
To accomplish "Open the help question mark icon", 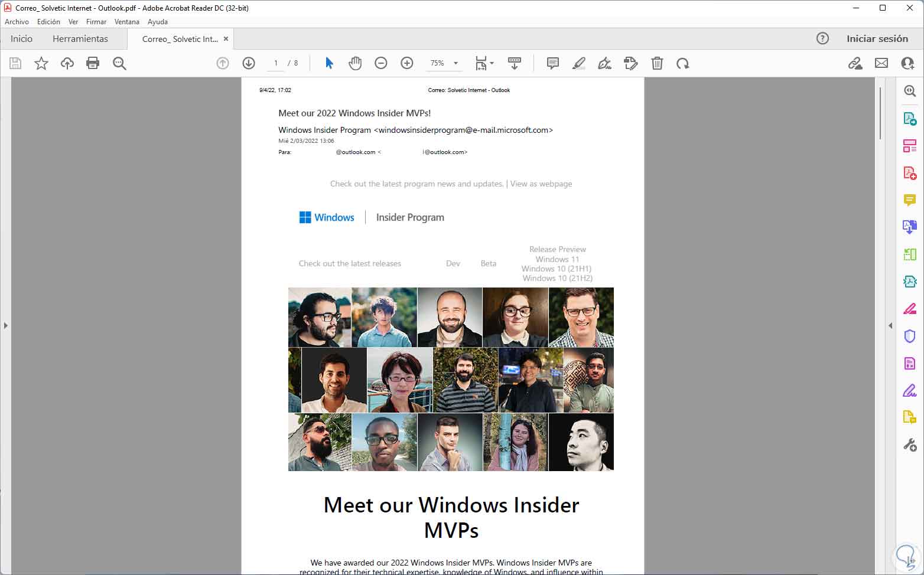I will click(822, 38).
